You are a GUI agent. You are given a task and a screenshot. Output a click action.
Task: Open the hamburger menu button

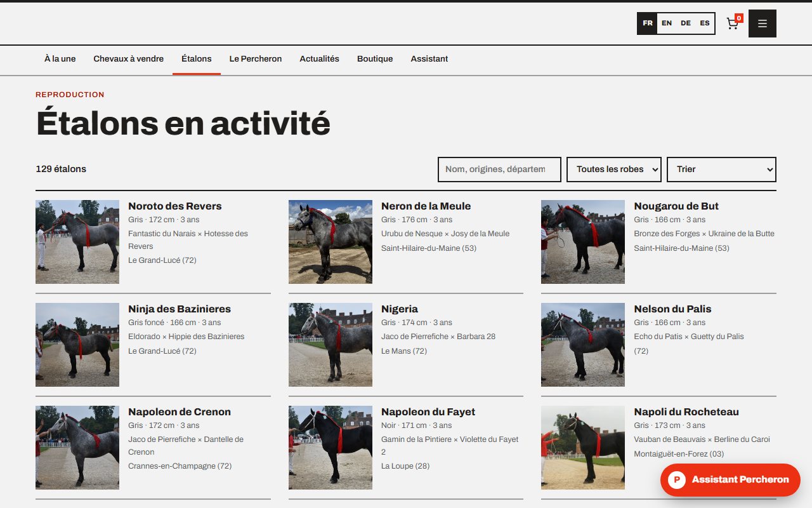pyautogui.click(x=763, y=23)
